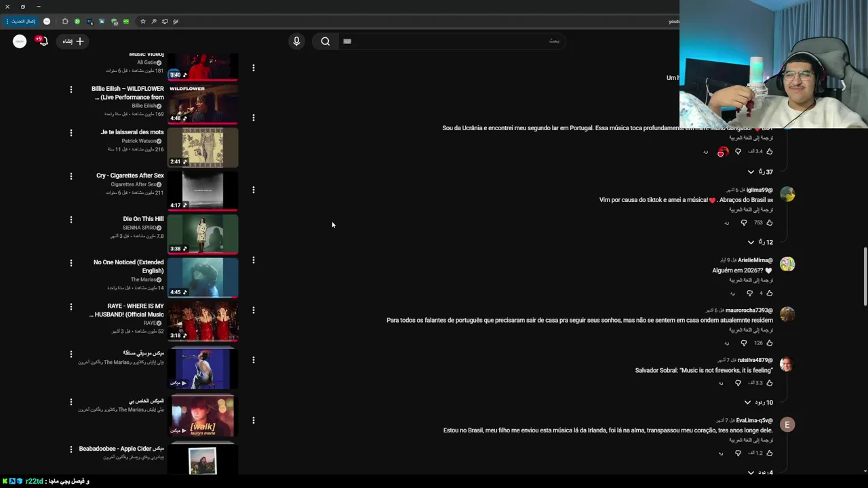Open the WILDFLOWER video thumbnail

click(x=203, y=104)
